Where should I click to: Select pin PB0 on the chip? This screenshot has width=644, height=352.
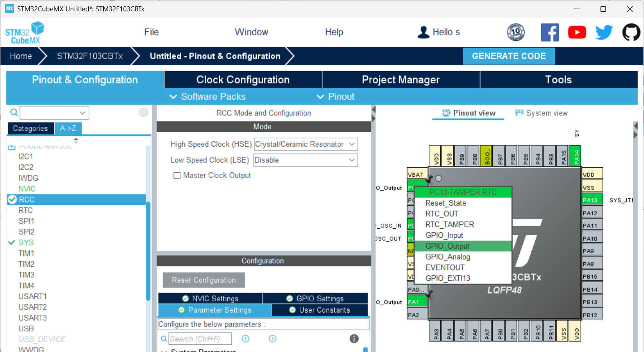point(500,330)
